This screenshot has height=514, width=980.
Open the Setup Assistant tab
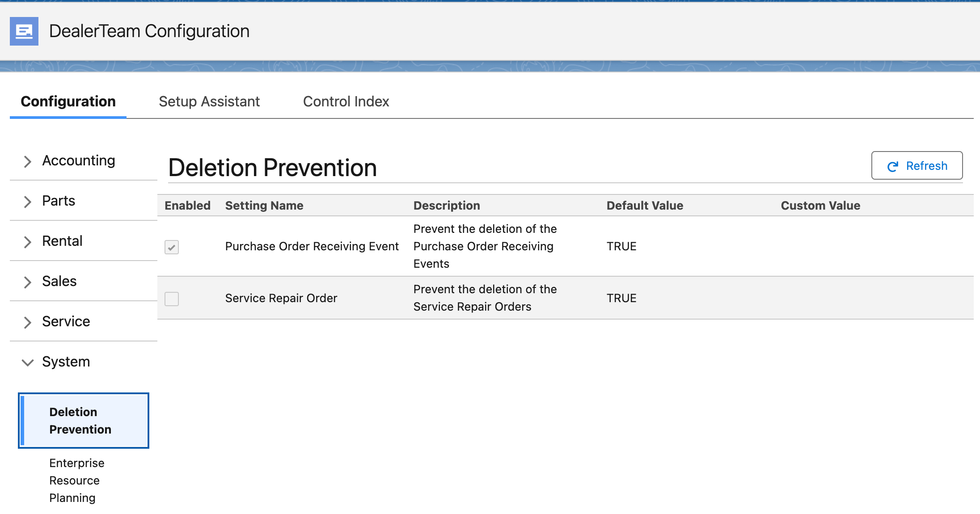point(209,101)
